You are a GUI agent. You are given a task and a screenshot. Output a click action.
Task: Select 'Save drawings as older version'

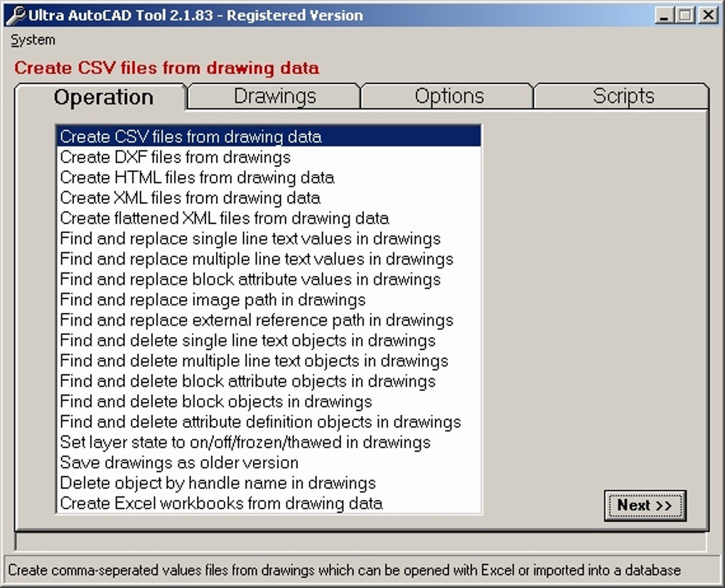point(269,463)
